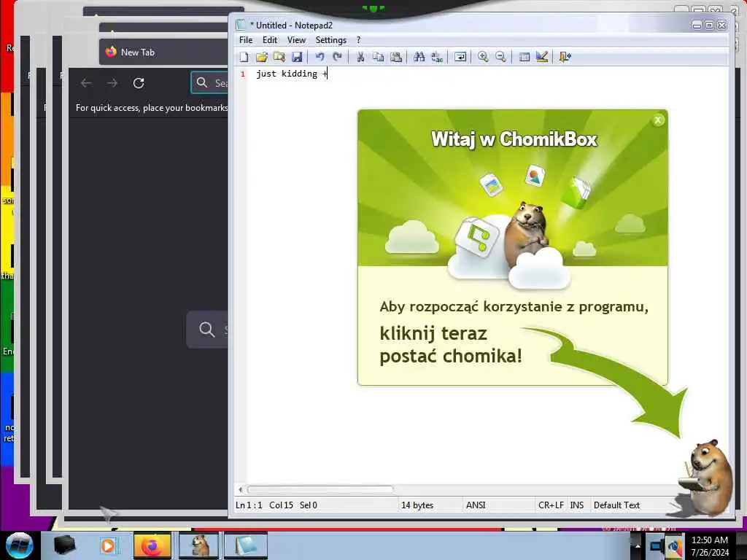747x560 pixels.
Task: Click the INS insert mode status entry
Action: click(577, 505)
